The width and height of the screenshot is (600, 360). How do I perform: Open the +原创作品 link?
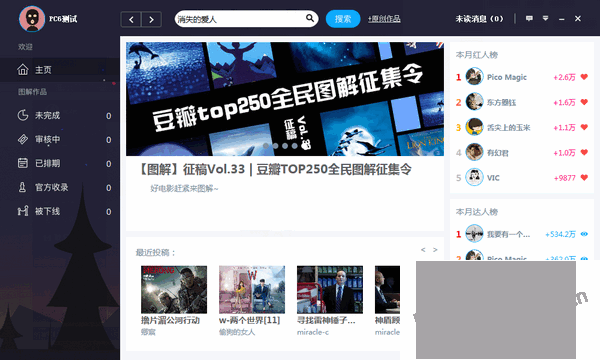(384, 19)
